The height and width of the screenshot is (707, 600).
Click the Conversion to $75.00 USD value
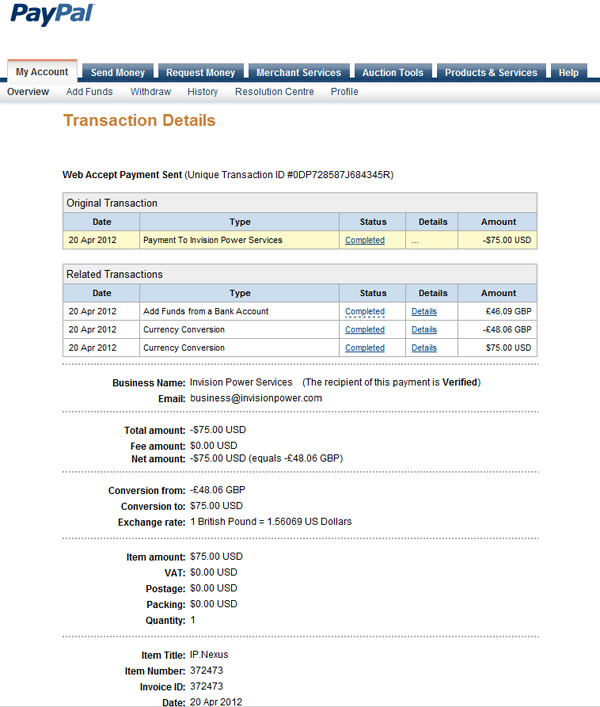(x=216, y=506)
